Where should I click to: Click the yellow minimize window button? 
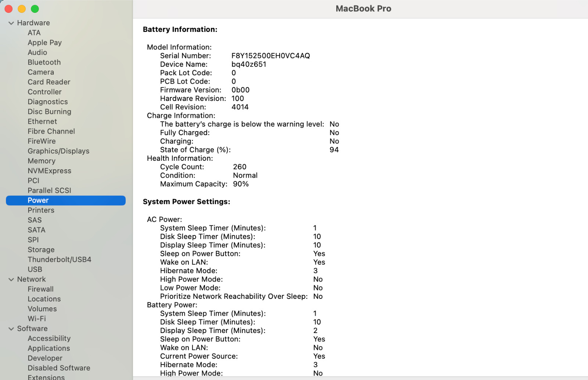22,9
